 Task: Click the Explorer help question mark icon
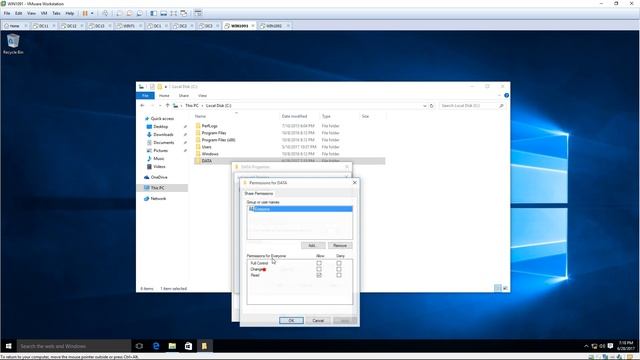coord(506,96)
